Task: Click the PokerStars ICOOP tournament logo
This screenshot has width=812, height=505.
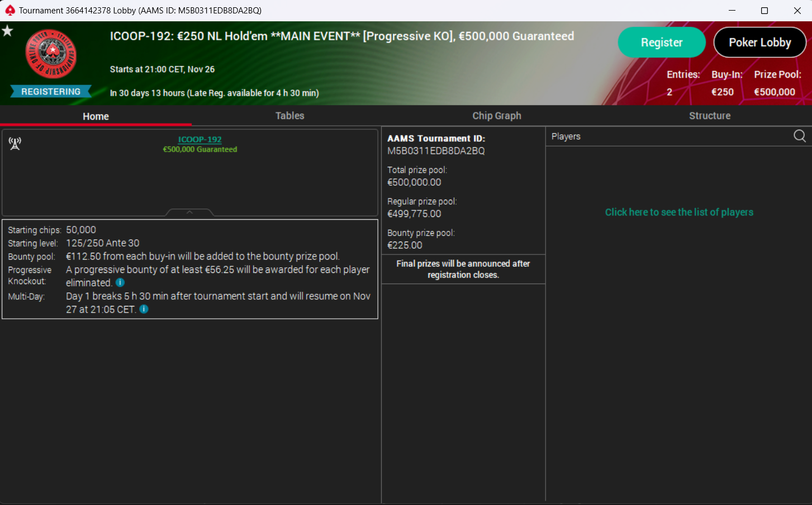Action: pos(51,54)
